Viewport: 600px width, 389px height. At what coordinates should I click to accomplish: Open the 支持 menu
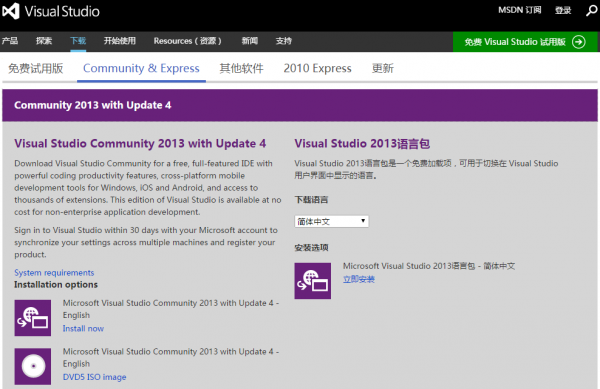pyautogui.click(x=284, y=41)
